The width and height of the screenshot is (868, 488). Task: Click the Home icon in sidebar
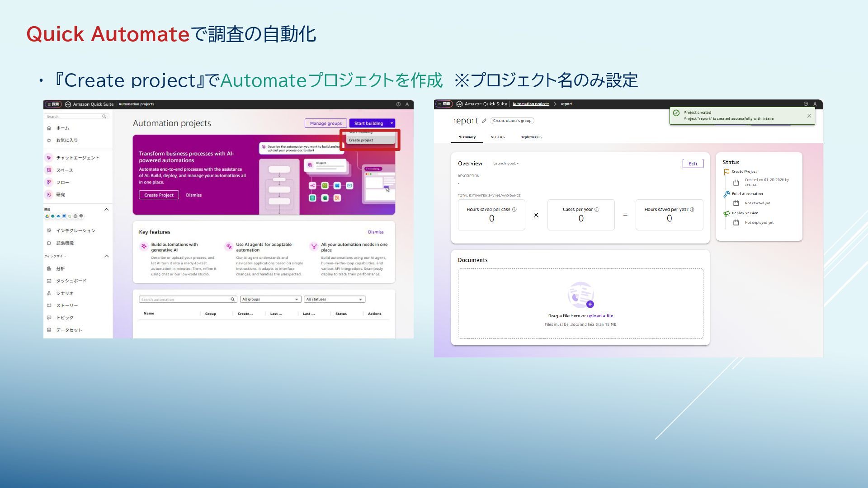49,128
